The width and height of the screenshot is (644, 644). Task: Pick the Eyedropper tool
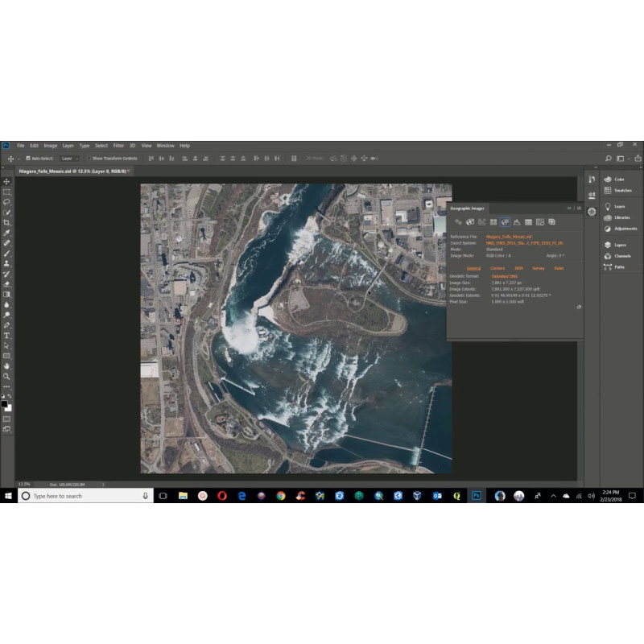point(6,233)
